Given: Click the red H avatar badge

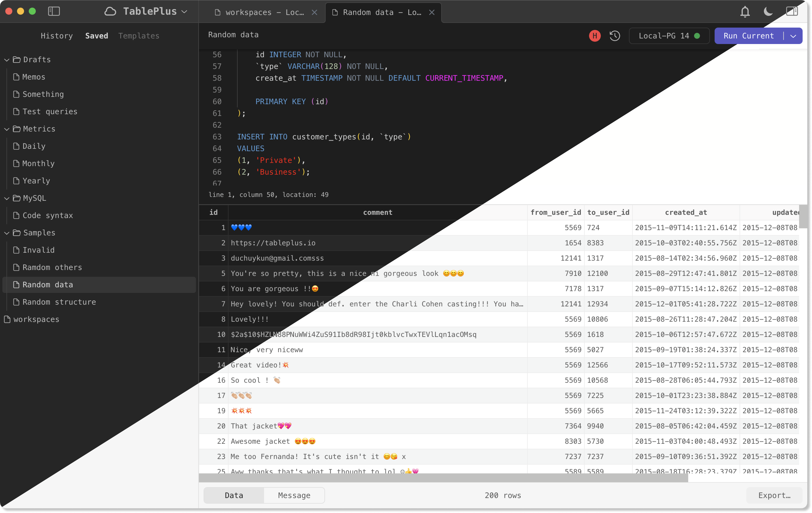Looking at the screenshot, I should point(594,36).
